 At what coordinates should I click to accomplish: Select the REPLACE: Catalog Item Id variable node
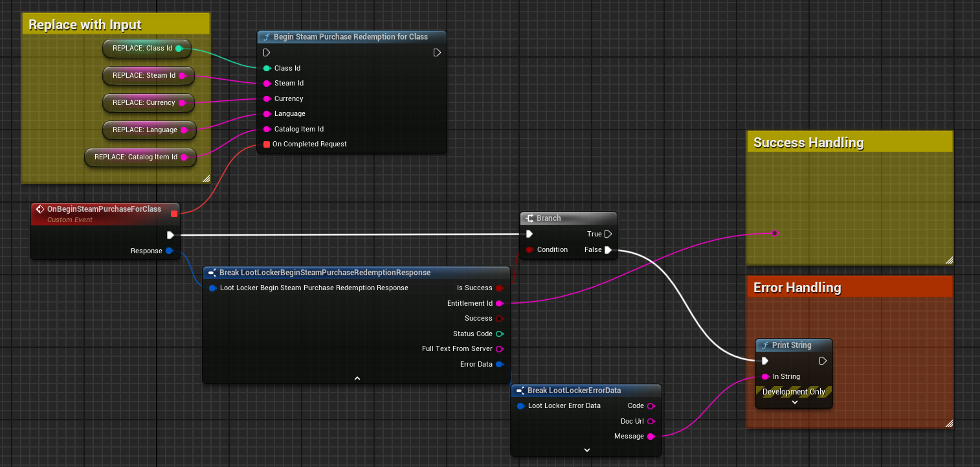click(x=135, y=157)
